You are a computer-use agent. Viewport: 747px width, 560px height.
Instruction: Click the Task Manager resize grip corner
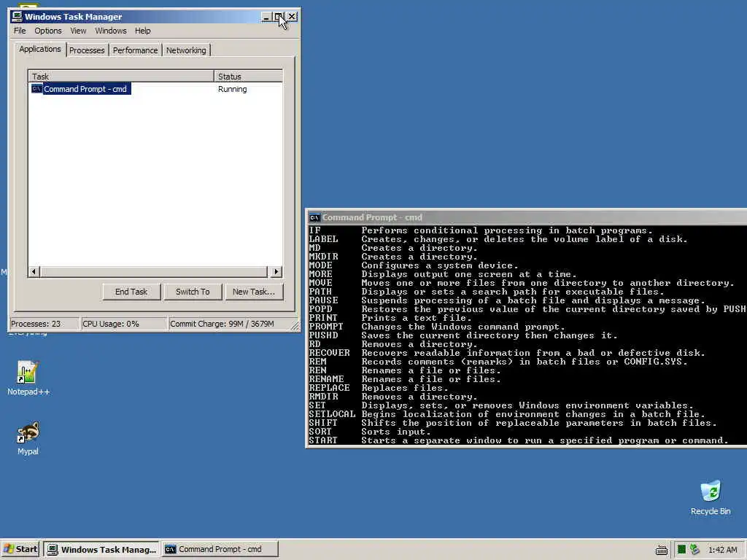(x=295, y=326)
